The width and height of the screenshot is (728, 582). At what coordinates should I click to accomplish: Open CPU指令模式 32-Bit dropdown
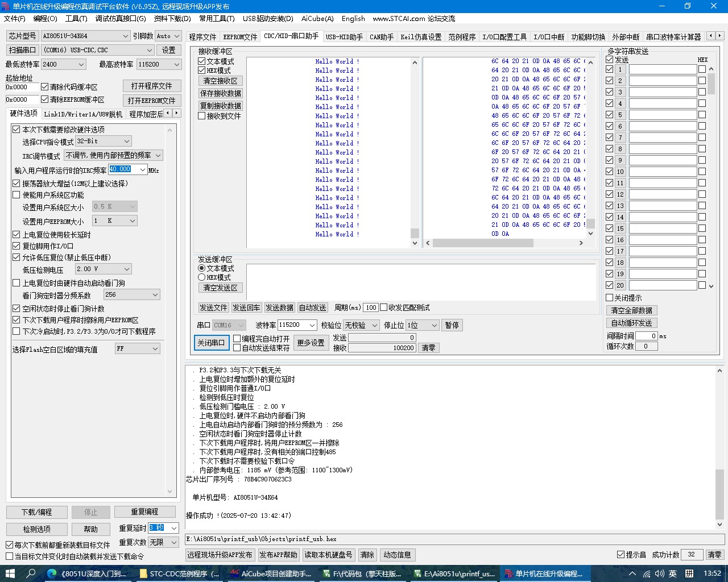104,141
